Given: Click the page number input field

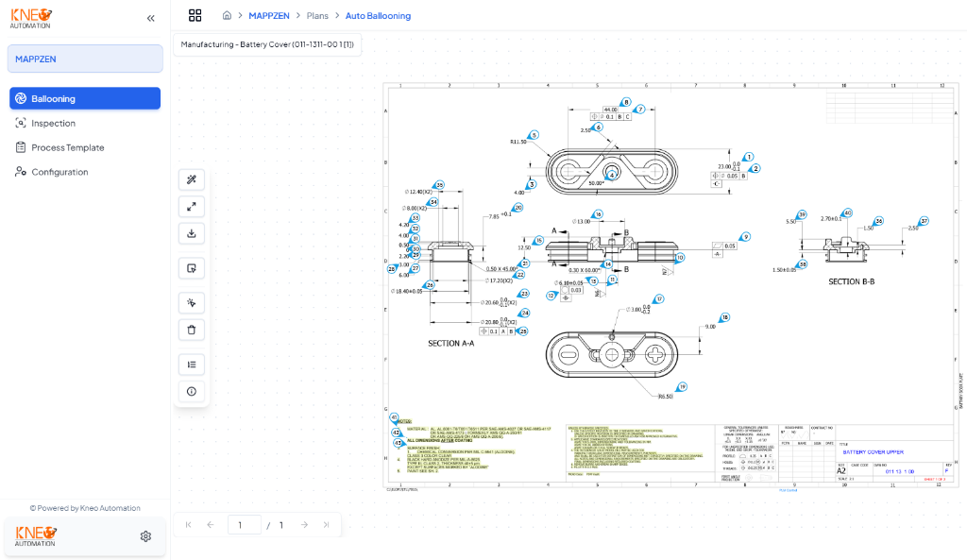Looking at the screenshot, I should pyautogui.click(x=245, y=525).
